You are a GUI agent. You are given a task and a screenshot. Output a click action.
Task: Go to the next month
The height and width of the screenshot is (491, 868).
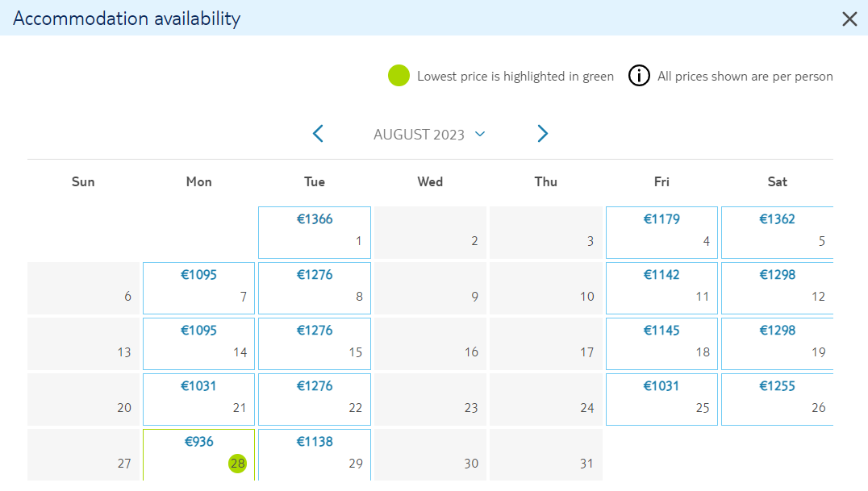542,133
